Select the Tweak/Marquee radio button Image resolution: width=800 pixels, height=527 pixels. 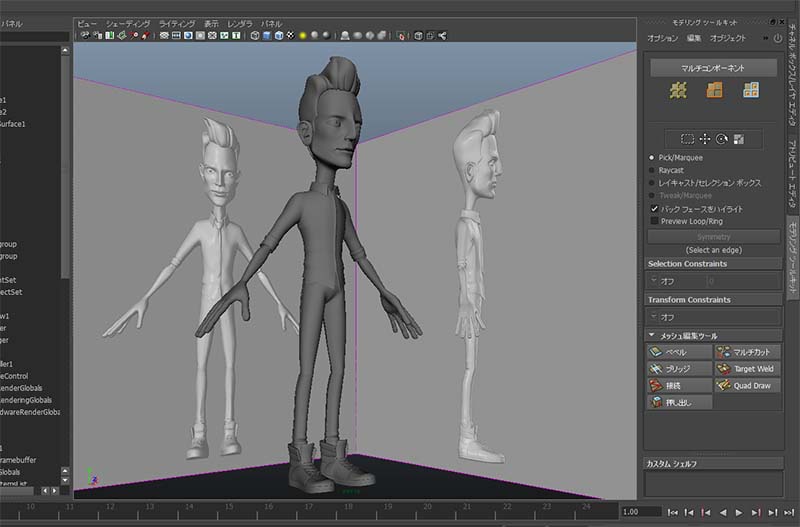tap(652, 195)
